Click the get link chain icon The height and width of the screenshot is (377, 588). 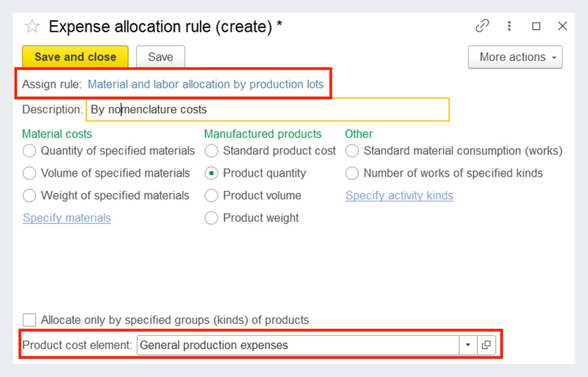pos(482,26)
